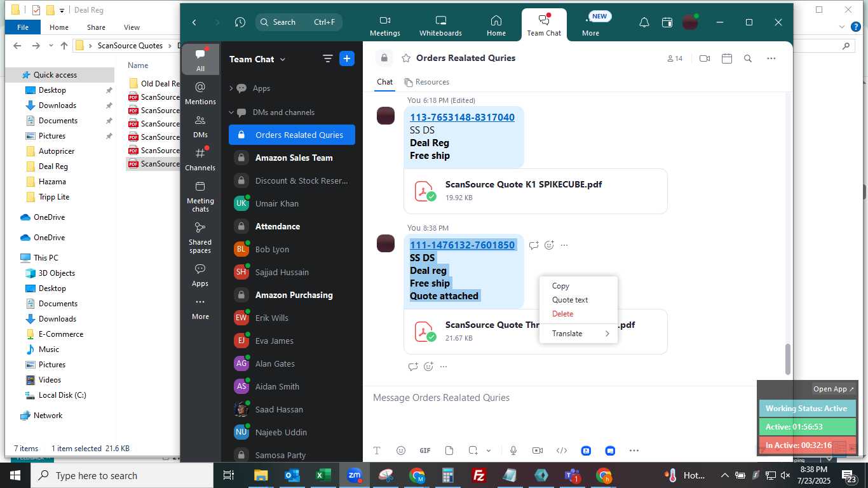Click the Zoom history clock icon
The height and width of the screenshot is (488, 868).
click(x=240, y=22)
